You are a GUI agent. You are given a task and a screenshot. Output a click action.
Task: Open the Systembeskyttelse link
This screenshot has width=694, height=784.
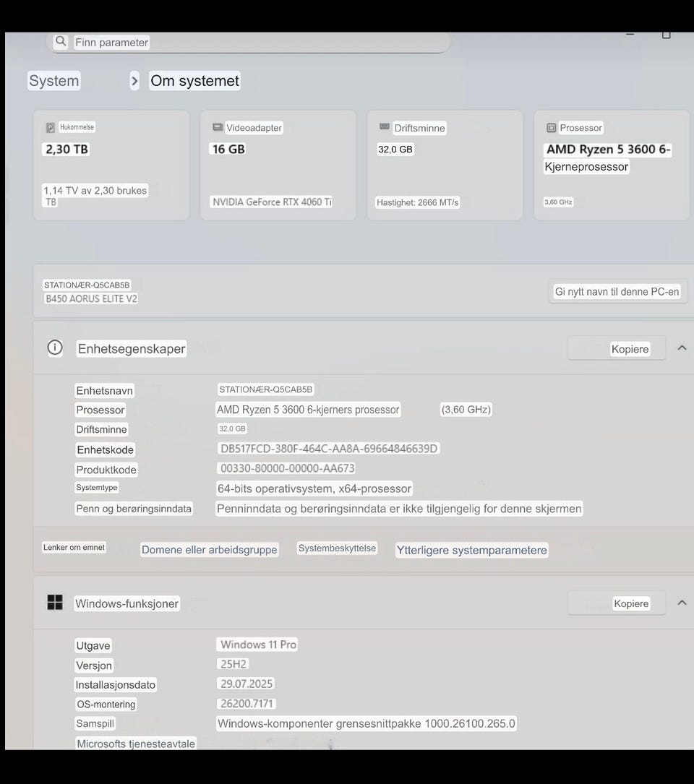point(337,548)
